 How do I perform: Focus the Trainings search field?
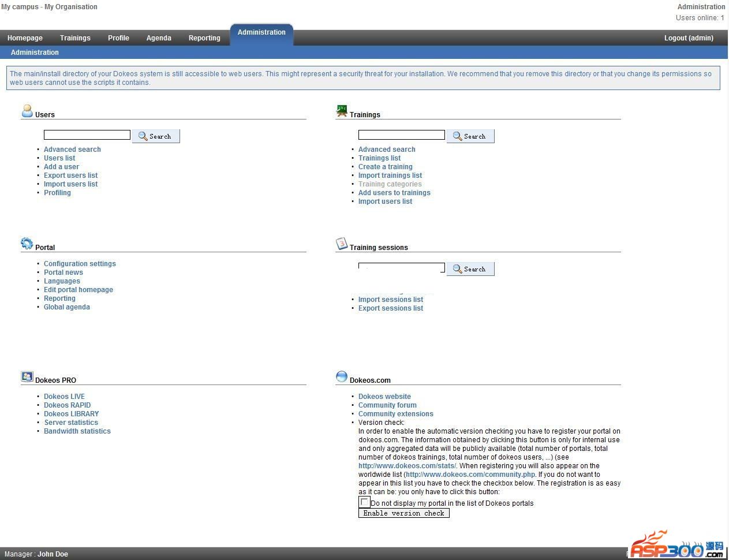tap(402, 135)
